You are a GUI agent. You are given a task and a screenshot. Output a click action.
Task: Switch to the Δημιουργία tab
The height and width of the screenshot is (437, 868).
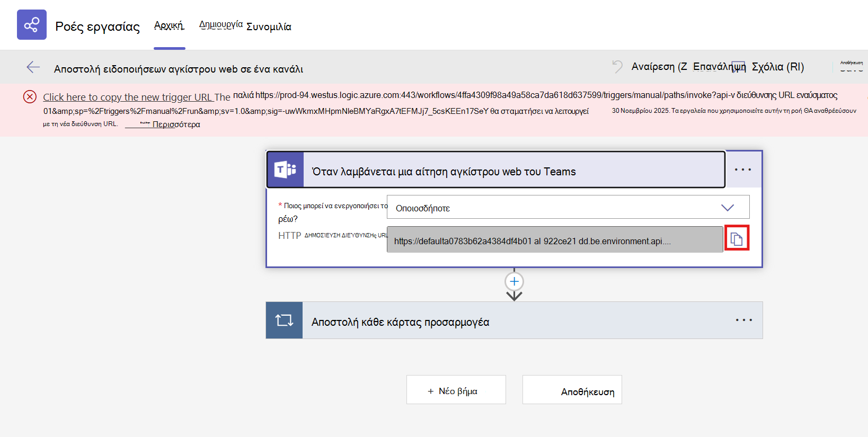[x=221, y=24]
